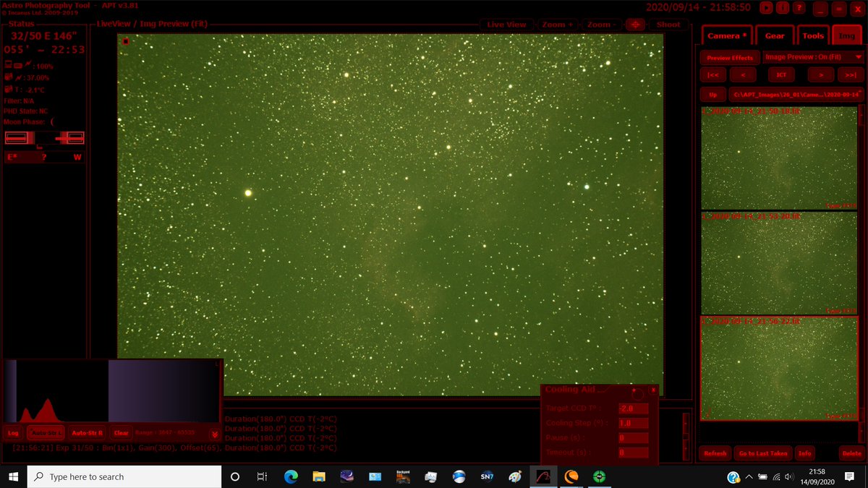Open the question mark help icon in the title bar
The image size is (868, 488).
click(x=799, y=7)
